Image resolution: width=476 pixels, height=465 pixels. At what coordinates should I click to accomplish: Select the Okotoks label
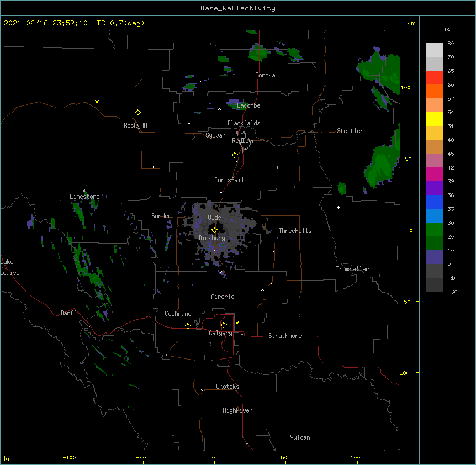(x=228, y=387)
